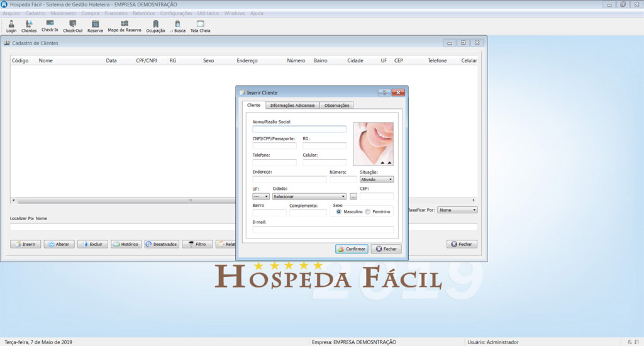The width and height of the screenshot is (644, 346).
Task: Click the client photo thumbnail
Action: pyautogui.click(x=373, y=144)
